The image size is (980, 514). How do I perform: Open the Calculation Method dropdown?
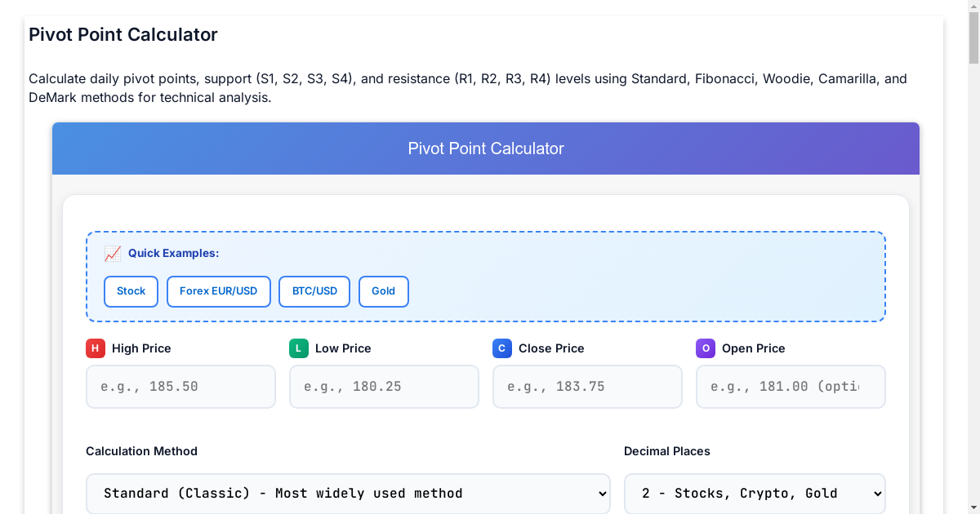348,493
